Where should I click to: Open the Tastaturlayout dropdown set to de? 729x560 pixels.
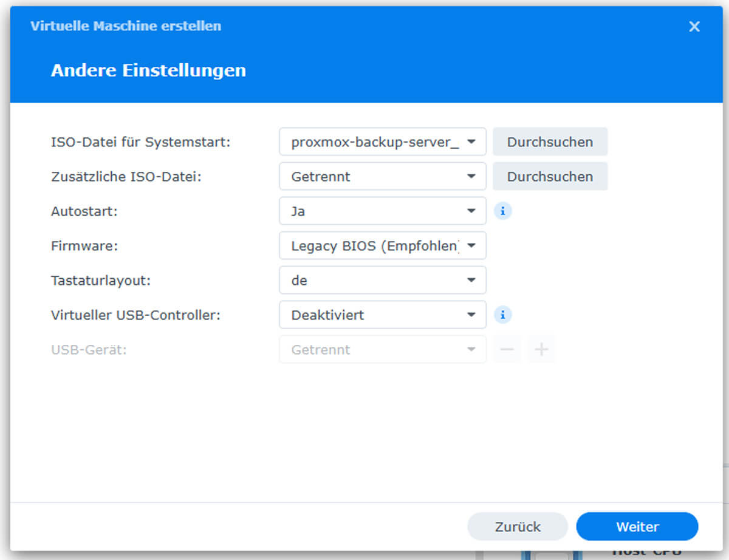click(383, 281)
